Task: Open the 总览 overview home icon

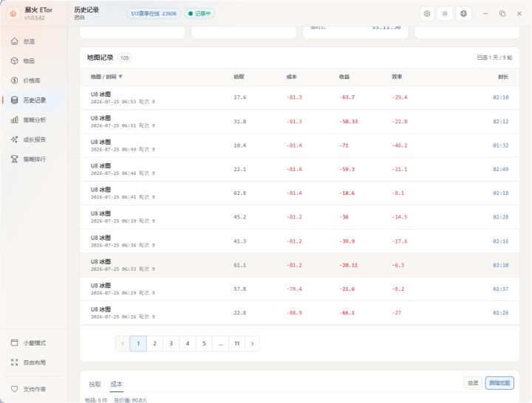Action: tap(14, 41)
